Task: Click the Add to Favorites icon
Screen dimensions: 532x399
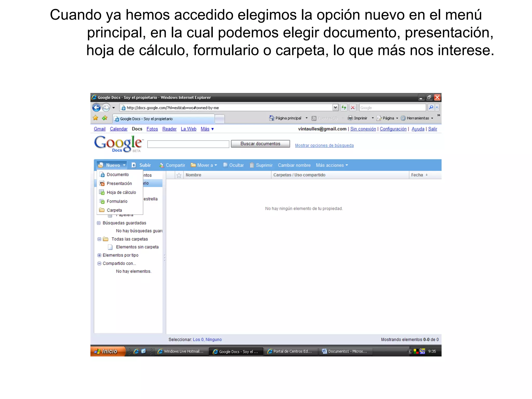Action: point(105,118)
